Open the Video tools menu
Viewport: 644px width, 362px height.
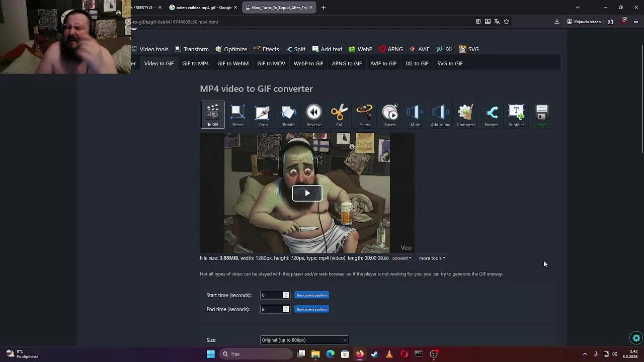[150, 49]
